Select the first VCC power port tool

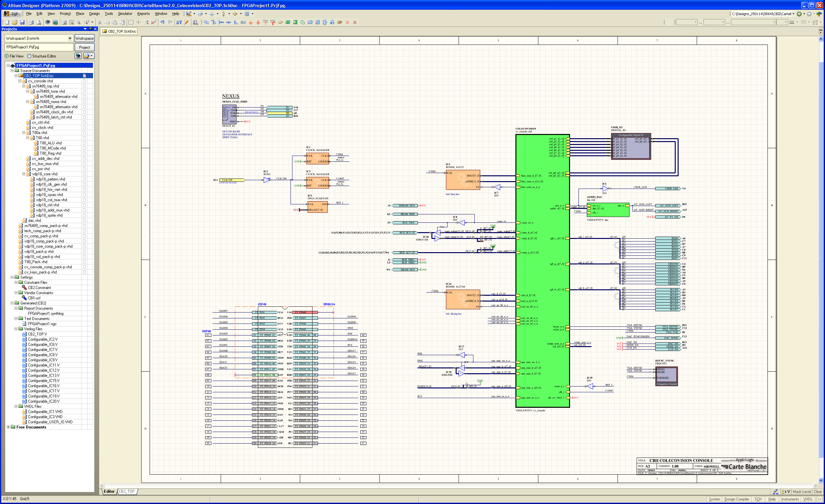coord(265,22)
